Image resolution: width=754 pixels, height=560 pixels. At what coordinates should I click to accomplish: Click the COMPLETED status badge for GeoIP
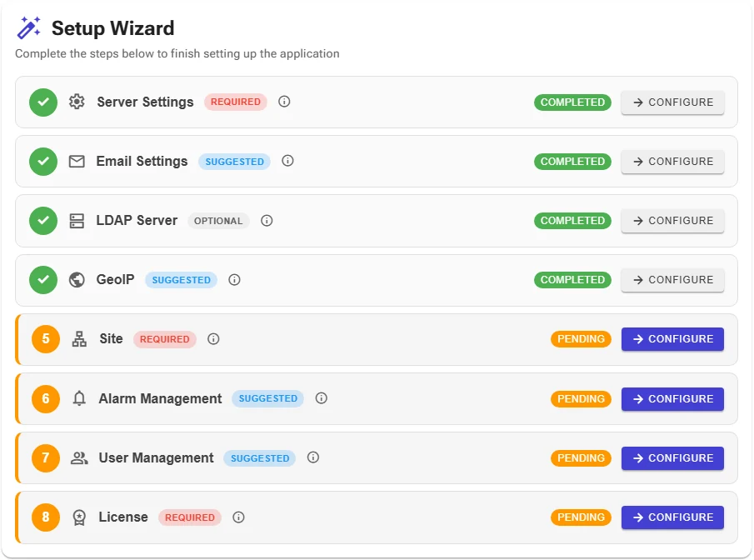[572, 280]
